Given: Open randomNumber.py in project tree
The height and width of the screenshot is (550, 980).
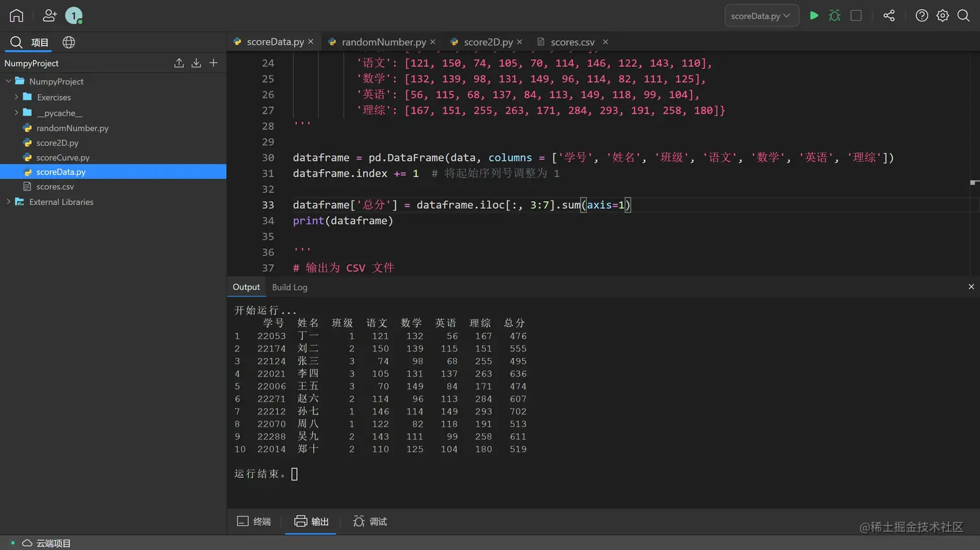Looking at the screenshot, I should point(72,128).
